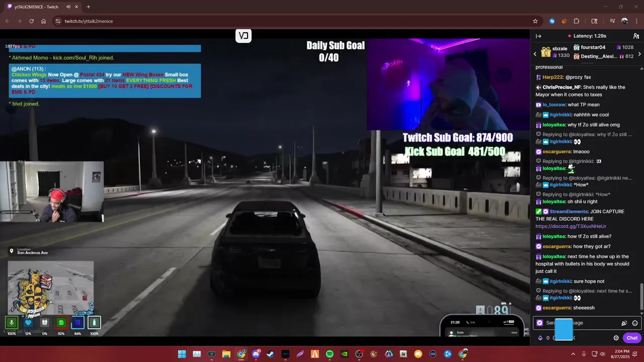The width and height of the screenshot is (644, 362).
Task: Open Windows Start menu
Action: click(x=182, y=354)
